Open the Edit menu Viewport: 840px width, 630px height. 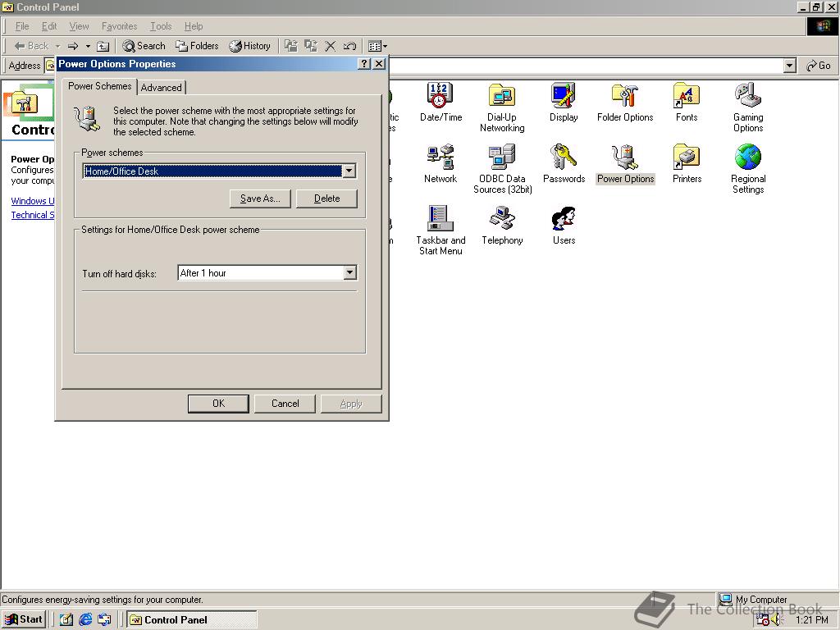click(49, 26)
